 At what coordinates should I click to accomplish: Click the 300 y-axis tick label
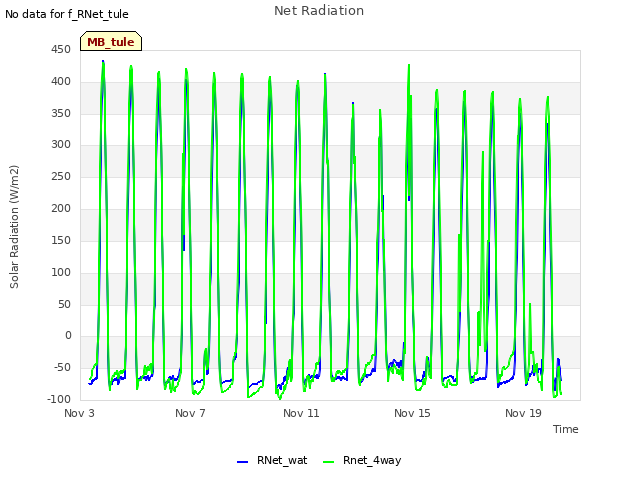click(61, 144)
